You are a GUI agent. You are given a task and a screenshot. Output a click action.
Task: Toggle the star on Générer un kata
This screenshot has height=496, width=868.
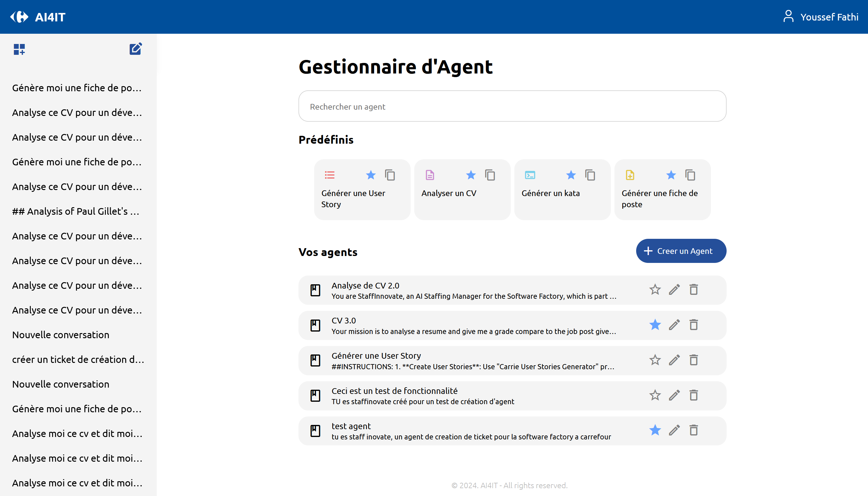pos(571,175)
